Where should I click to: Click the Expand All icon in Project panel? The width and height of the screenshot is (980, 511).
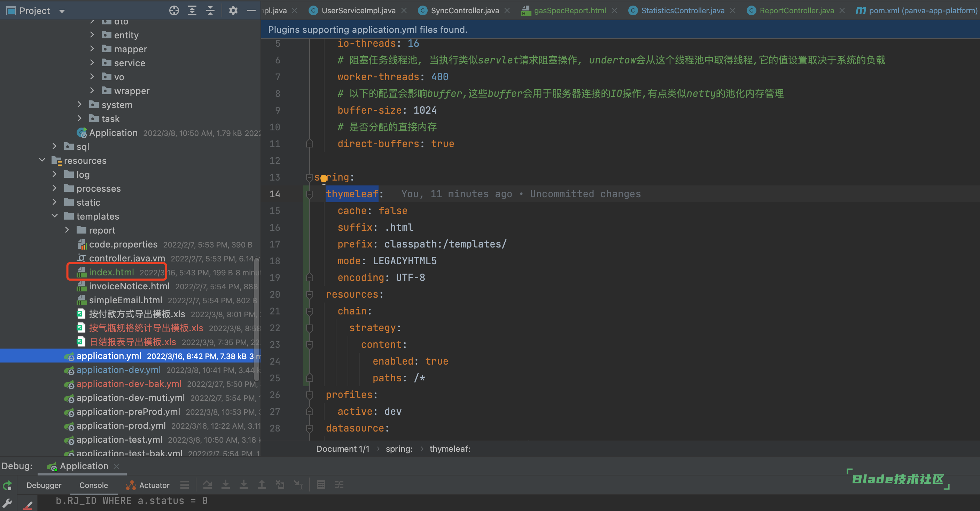[x=192, y=11]
